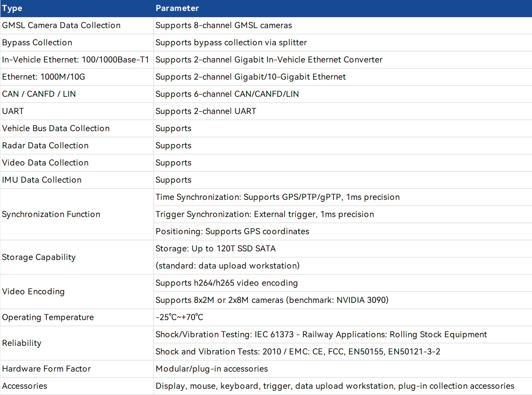Click the Type column header
Viewport: 532px width, 395px height.
coord(12,8)
